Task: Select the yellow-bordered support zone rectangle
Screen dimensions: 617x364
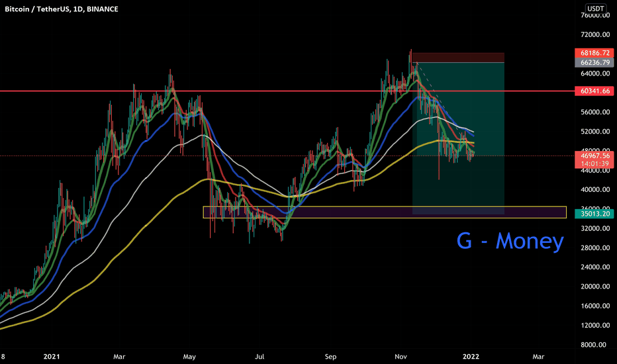Action: coord(385,212)
